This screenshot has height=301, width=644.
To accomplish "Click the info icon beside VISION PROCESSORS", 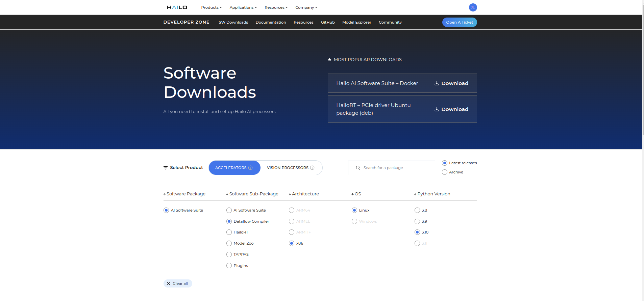I will [x=312, y=168].
